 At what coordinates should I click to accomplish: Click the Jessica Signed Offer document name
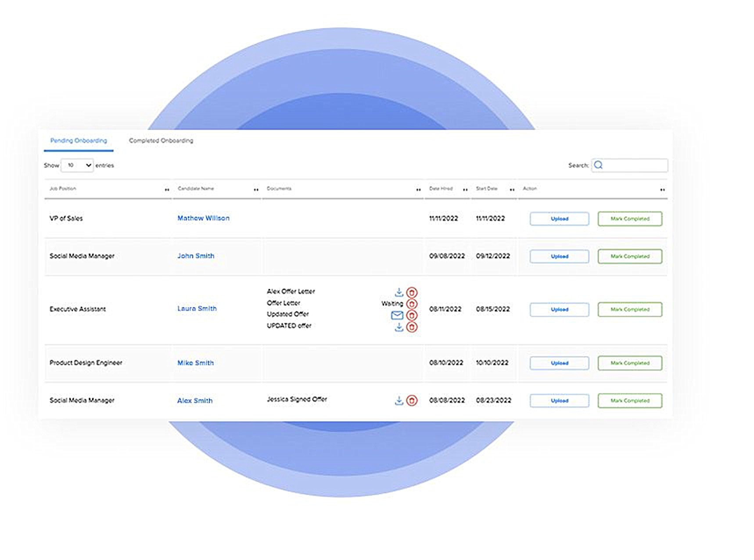[297, 399]
